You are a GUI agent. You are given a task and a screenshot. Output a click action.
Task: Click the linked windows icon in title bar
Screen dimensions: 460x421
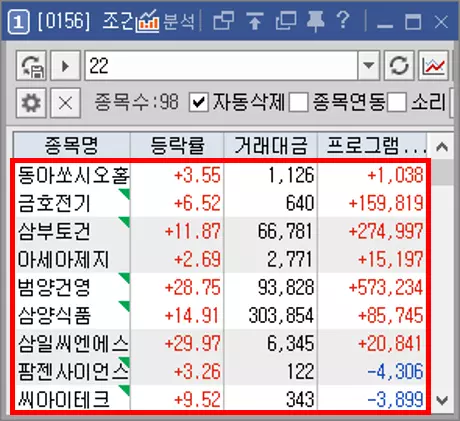(223, 22)
